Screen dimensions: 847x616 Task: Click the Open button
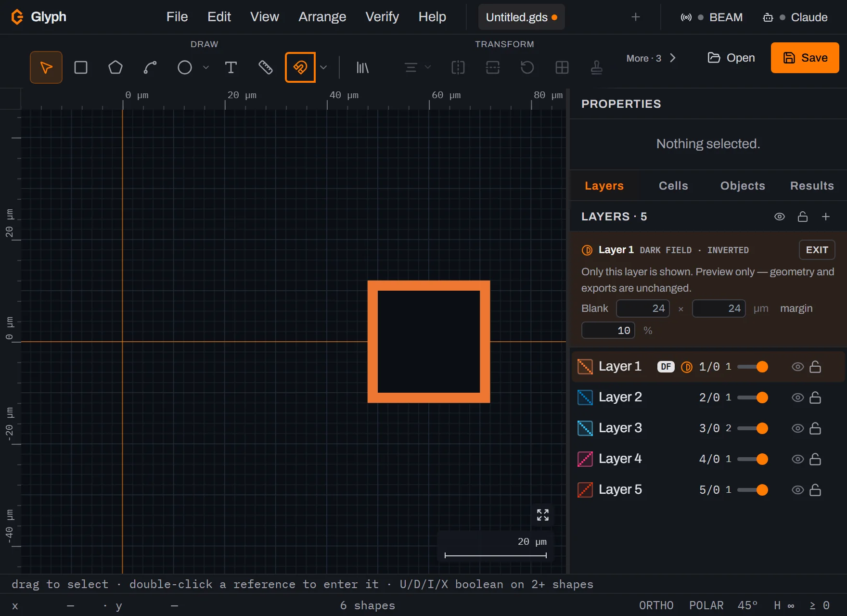(731, 58)
